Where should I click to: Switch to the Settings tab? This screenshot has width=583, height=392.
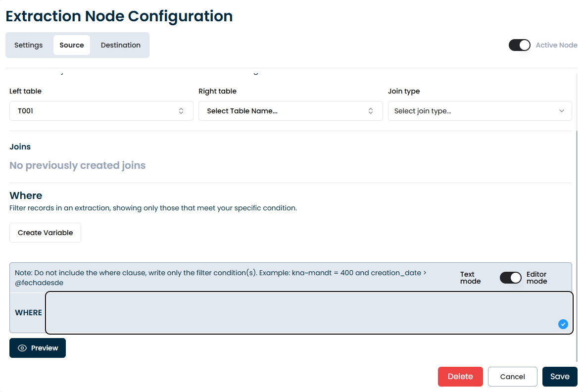(x=29, y=45)
